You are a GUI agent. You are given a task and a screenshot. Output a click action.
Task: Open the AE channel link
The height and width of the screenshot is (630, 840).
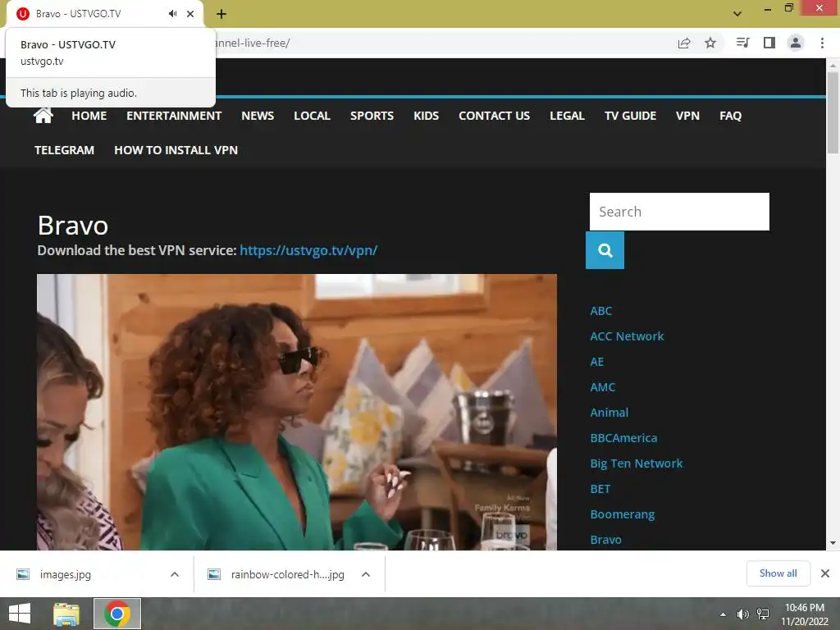597,362
